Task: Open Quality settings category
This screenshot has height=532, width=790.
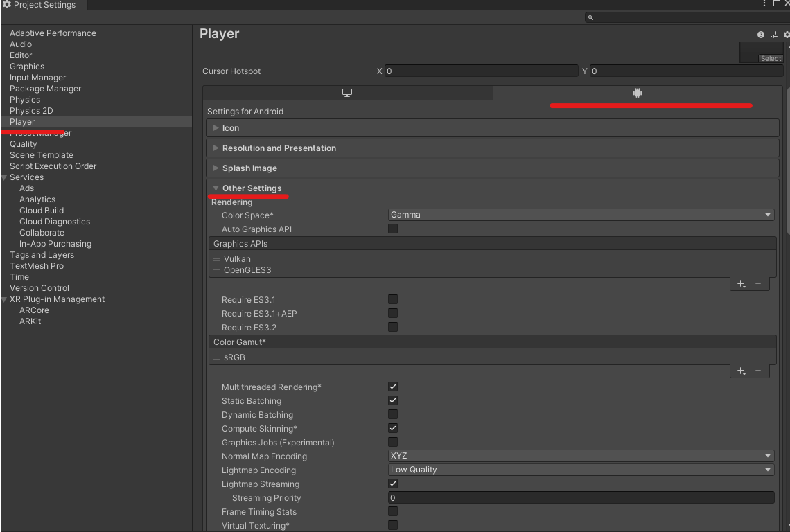Action: point(23,144)
